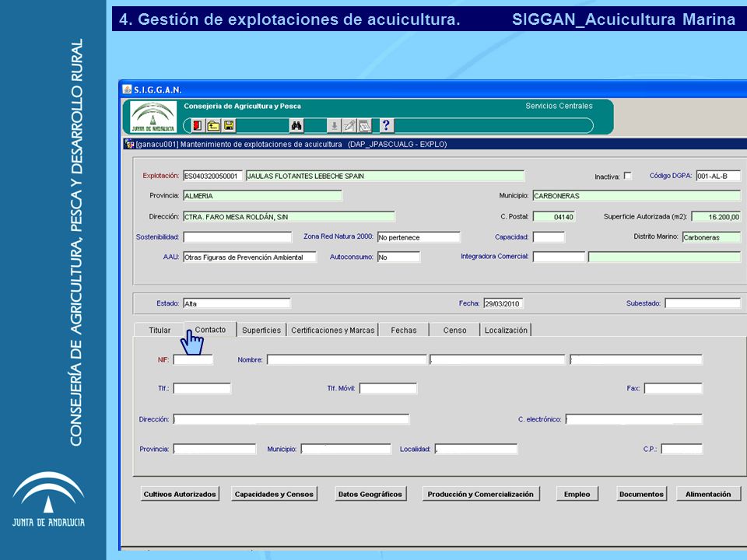Click the Autoconsumo field showing No
The width and height of the screenshot is (747, 560).
pyautogui.click(x=398, y=257)
